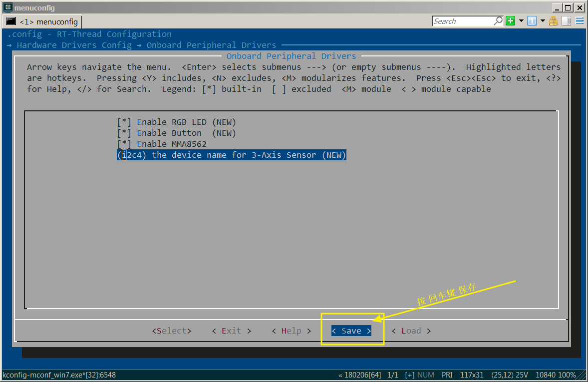
Task: Click the Exit button
Action: click(231, 331)
